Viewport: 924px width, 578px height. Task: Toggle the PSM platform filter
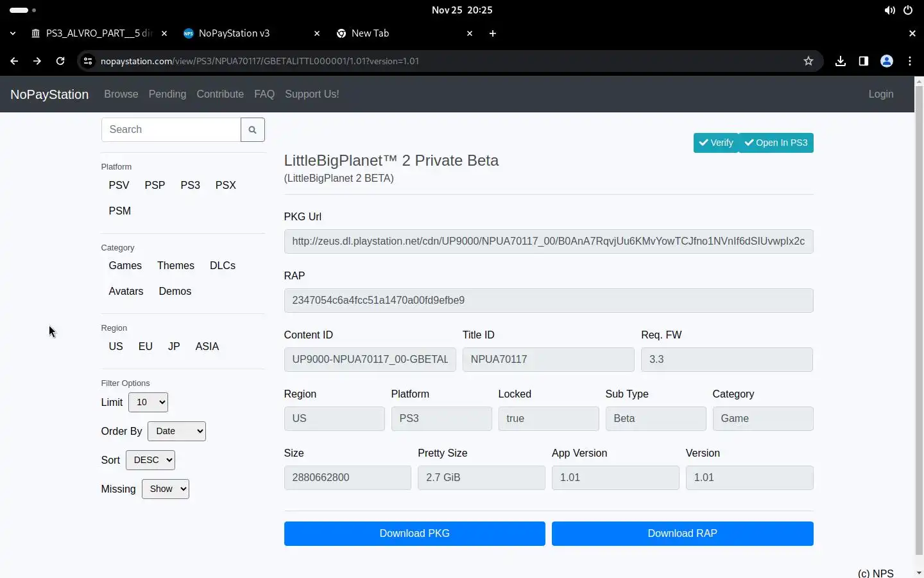(x=120, y=211)
